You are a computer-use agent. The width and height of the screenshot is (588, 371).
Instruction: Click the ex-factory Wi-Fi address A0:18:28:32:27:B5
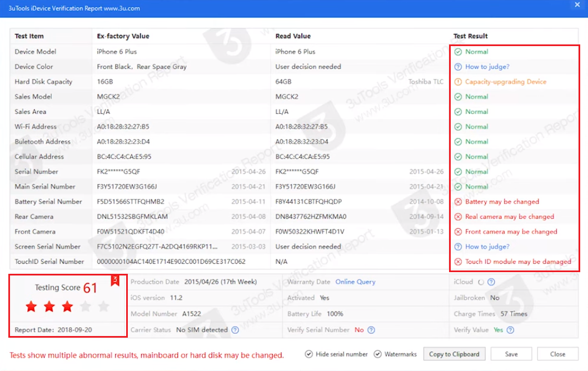123,127
